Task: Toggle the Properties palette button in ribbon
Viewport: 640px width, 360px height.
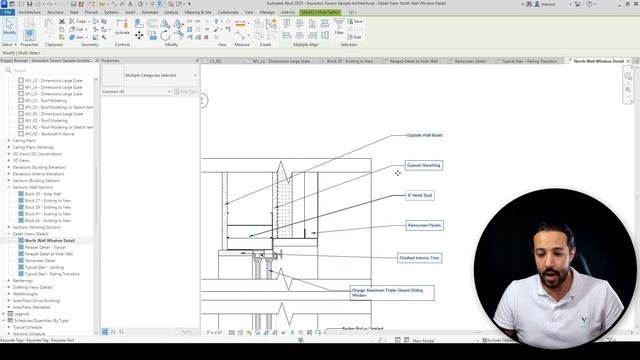Action: (x=29, y=35)
